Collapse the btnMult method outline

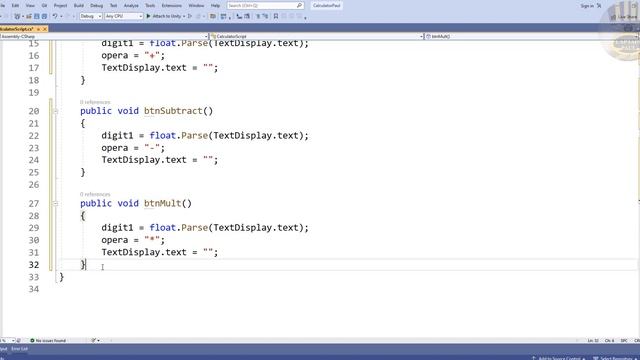tap(56, 203)
